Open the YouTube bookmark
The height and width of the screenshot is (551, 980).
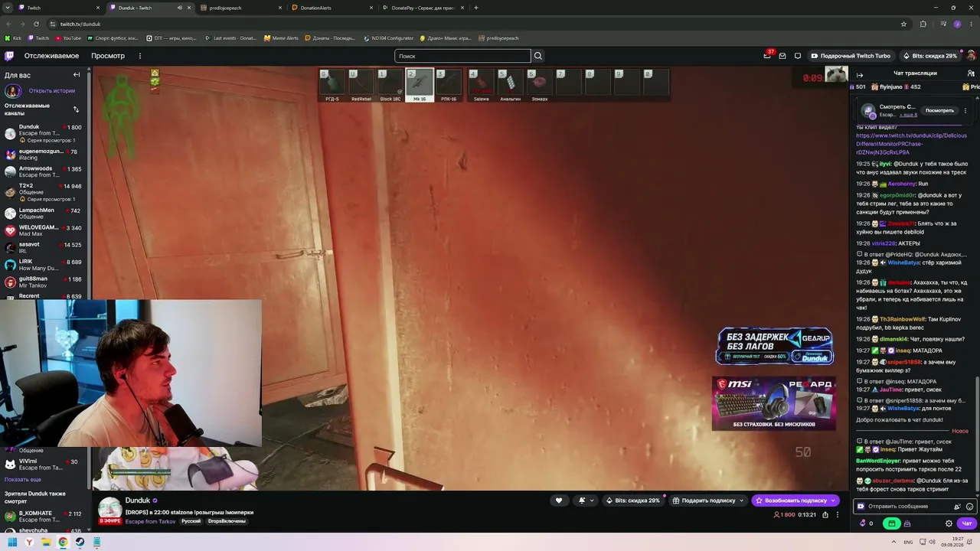coord(67,38)
